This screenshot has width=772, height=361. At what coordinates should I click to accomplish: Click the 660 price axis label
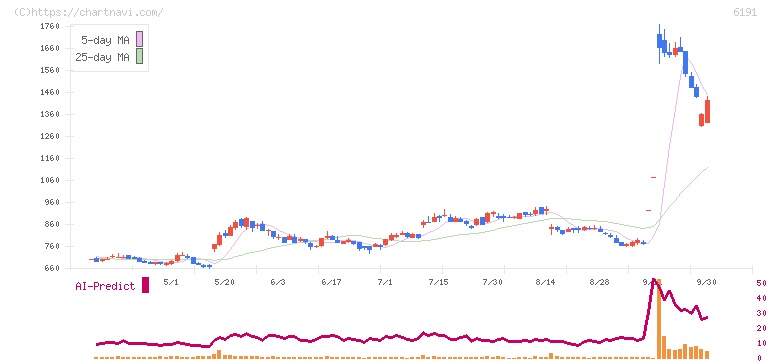pos(53,268)
